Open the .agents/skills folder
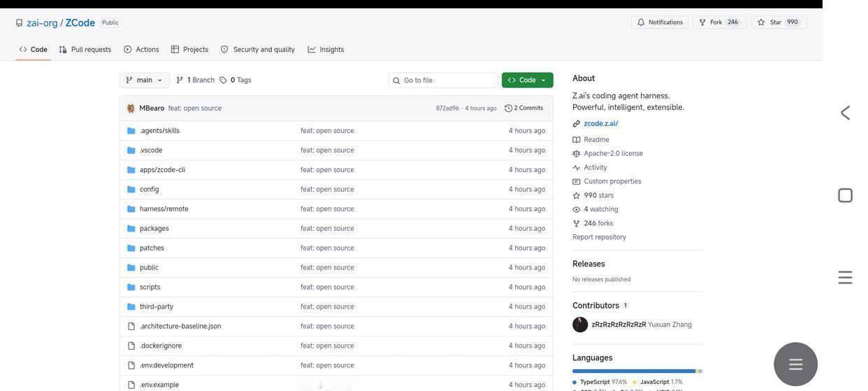Viewport: 868px width, 391px height. (159, 131)
